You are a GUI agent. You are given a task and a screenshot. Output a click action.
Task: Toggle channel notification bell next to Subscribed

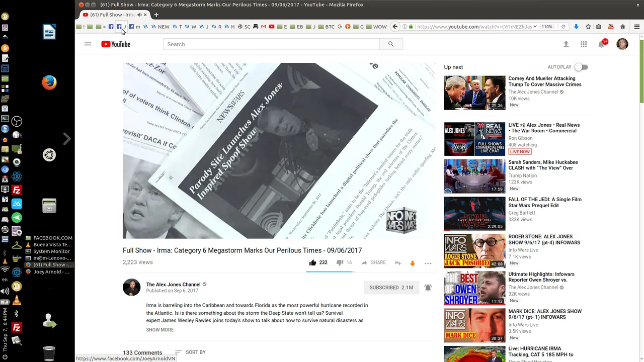click(428, 288)
